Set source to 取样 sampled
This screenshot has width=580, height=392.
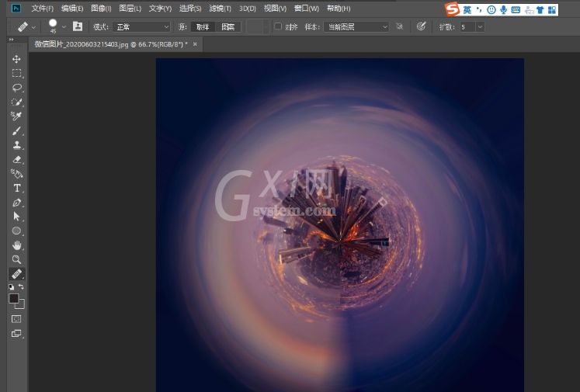[x=203, y=26]
